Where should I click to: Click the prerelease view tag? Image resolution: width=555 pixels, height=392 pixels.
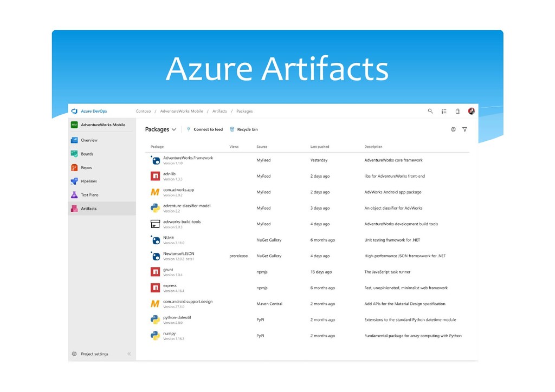click(x=238, y=256)
